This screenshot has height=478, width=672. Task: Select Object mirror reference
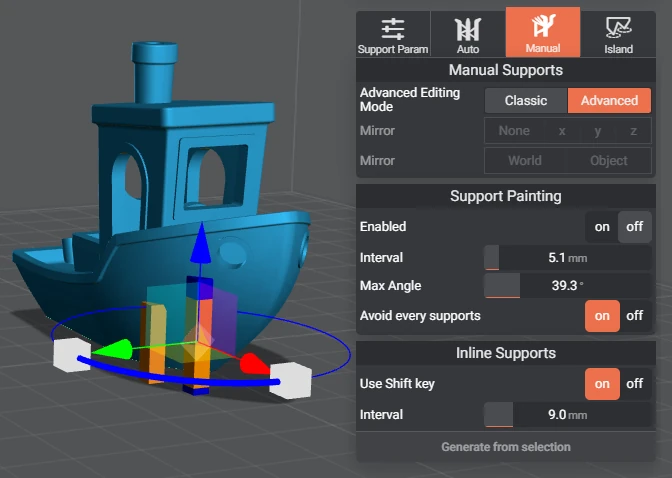609,161
